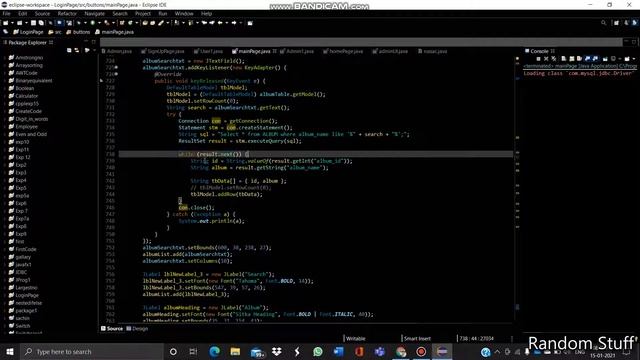Toggle Scroll Lock in Console toolbar
Screen dimensions: 640x360
point(571,59)
